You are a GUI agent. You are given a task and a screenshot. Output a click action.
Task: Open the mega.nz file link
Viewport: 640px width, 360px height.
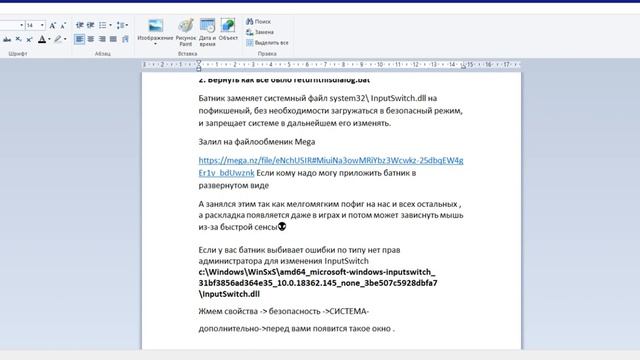tap(331, 166)
